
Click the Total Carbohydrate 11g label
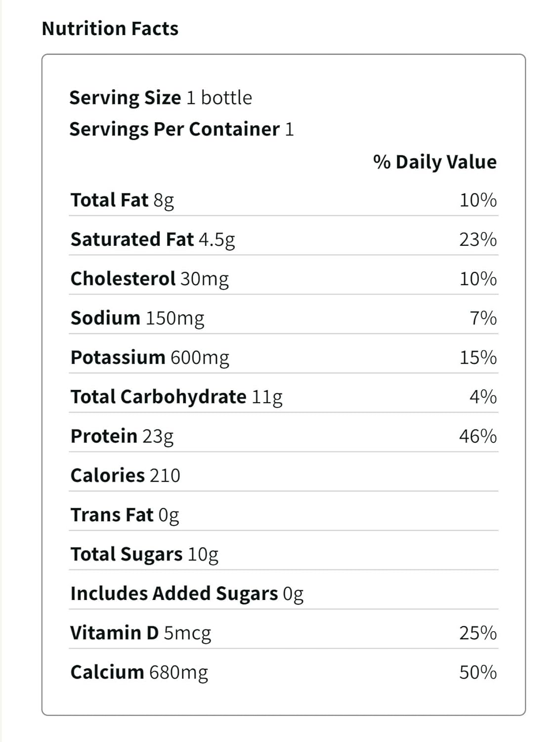point(176,397)
